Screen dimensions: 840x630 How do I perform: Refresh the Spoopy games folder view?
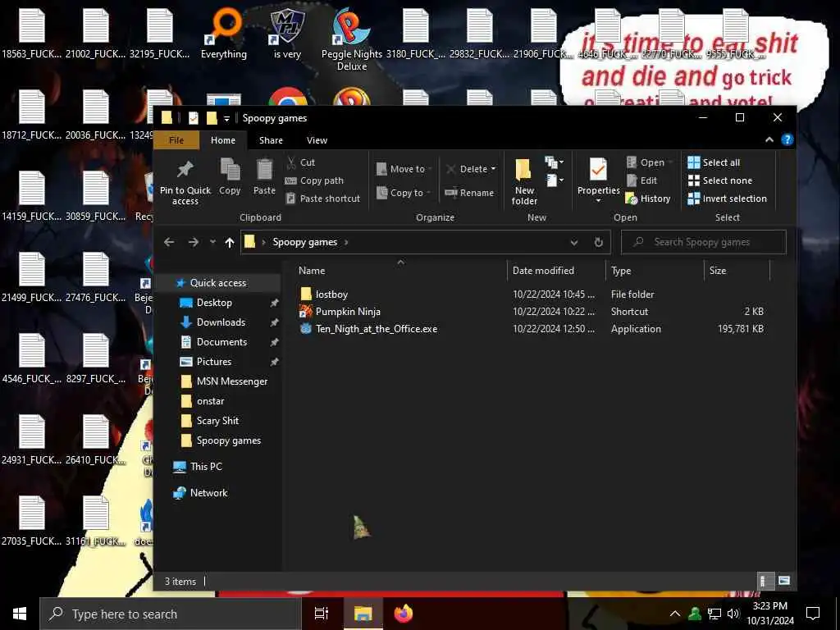(x=598, y=242)
